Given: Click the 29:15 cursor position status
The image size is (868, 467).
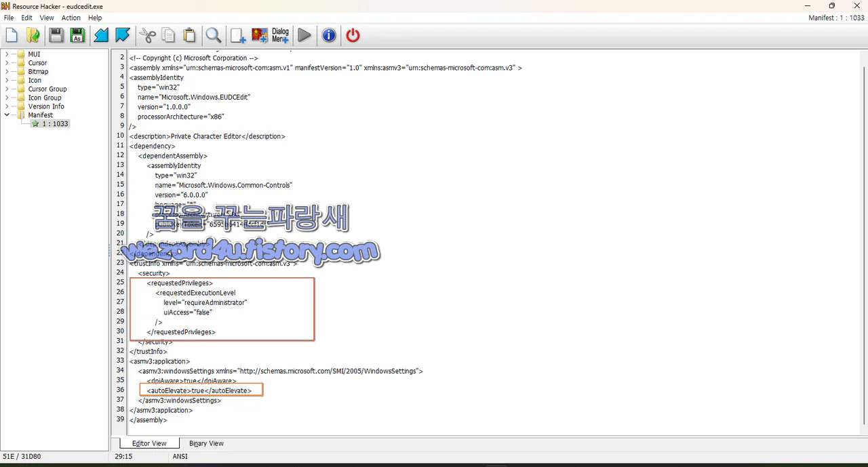Looking at the screenshot, I should 123,457.
